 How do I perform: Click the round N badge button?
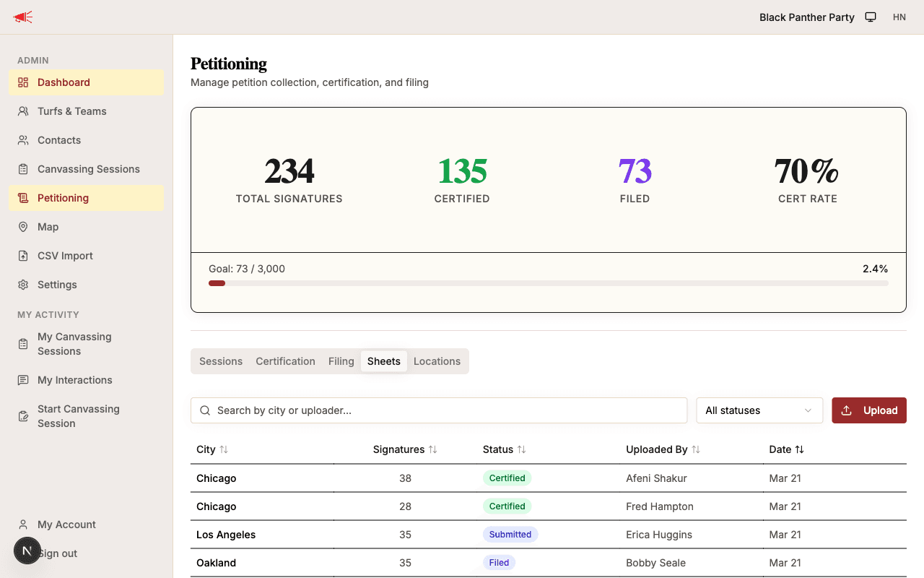pos(27,551)
